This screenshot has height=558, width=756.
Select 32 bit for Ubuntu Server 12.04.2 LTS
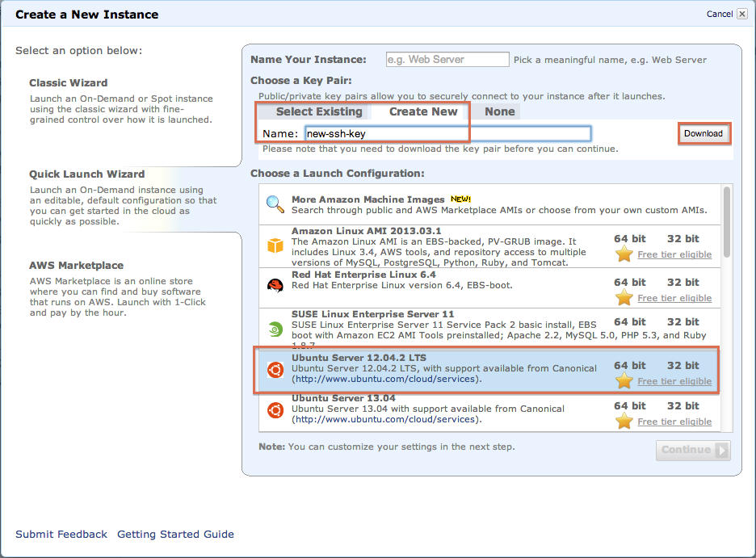click(682, 366)
